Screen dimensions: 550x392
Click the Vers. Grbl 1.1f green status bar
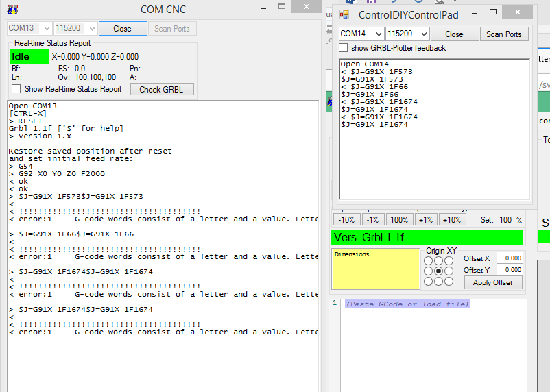tap(427, 237)
